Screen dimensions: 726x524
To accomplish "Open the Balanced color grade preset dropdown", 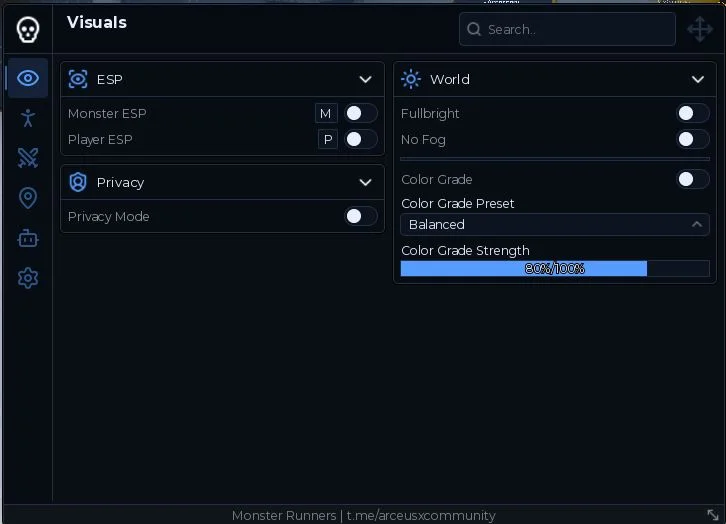I will (x=555, y=225).
